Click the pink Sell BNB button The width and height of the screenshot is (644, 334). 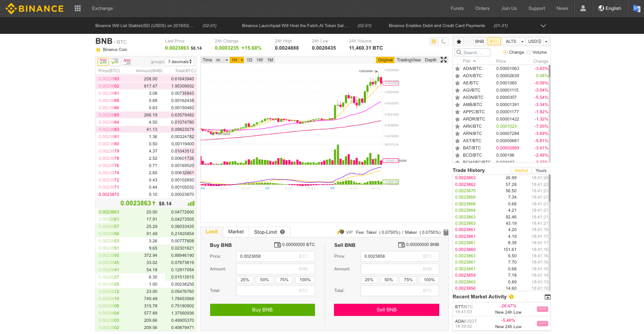(386, 310)
